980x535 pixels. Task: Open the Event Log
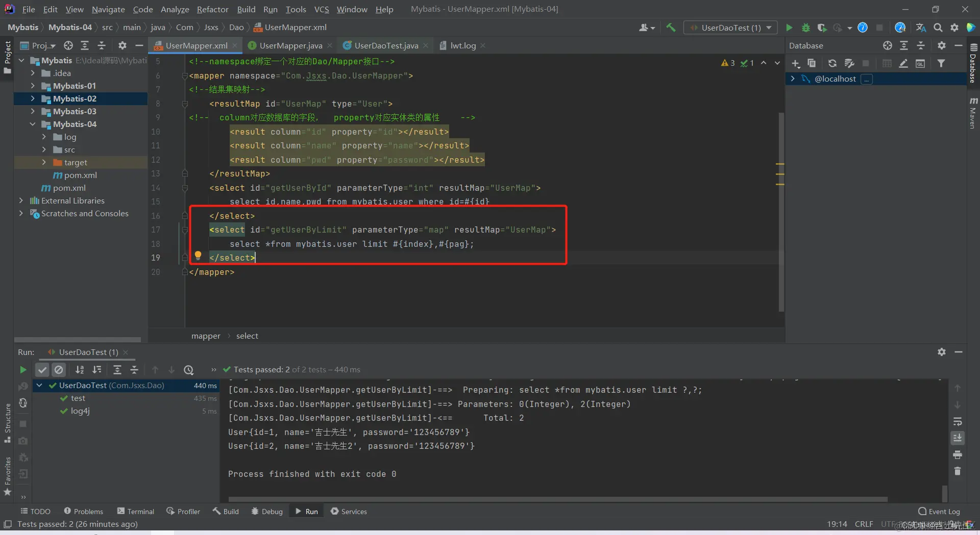(939, 512)
